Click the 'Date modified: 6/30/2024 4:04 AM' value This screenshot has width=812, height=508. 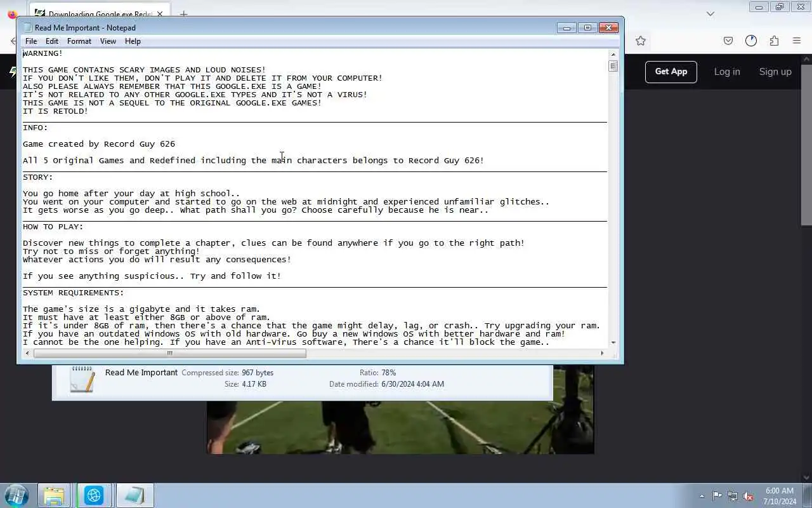414,384
